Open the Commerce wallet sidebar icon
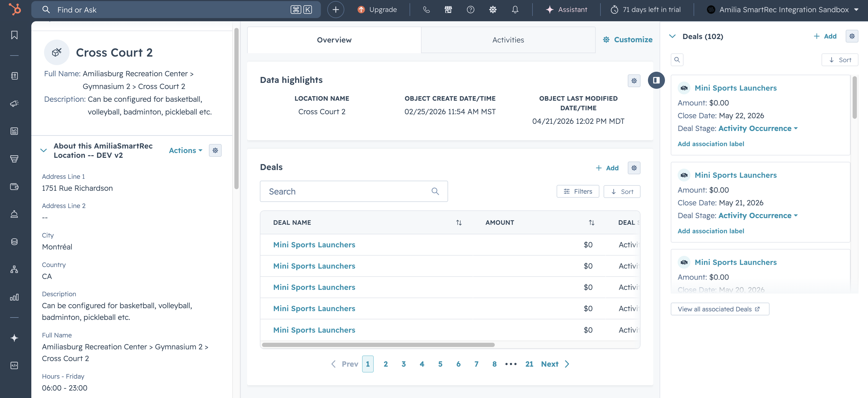This screenshot has width=868, height=398. coord(14,187)
